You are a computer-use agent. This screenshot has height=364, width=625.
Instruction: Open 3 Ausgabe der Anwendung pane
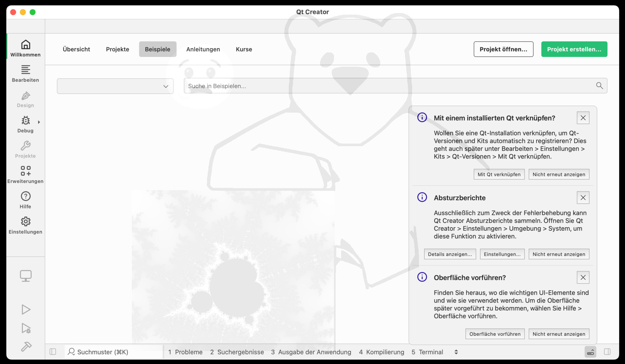click(x=311, y=352)
